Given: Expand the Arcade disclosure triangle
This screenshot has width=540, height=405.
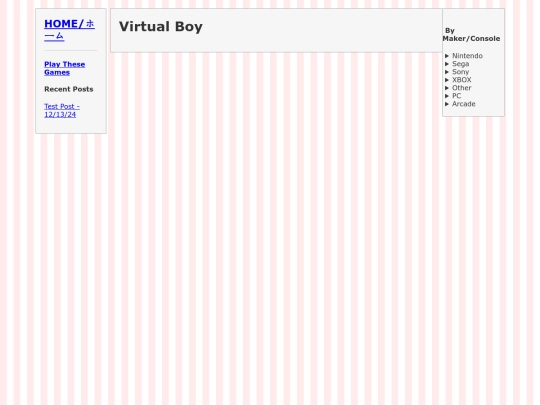Looking at the screenshot, I should (x=447, y=104).
